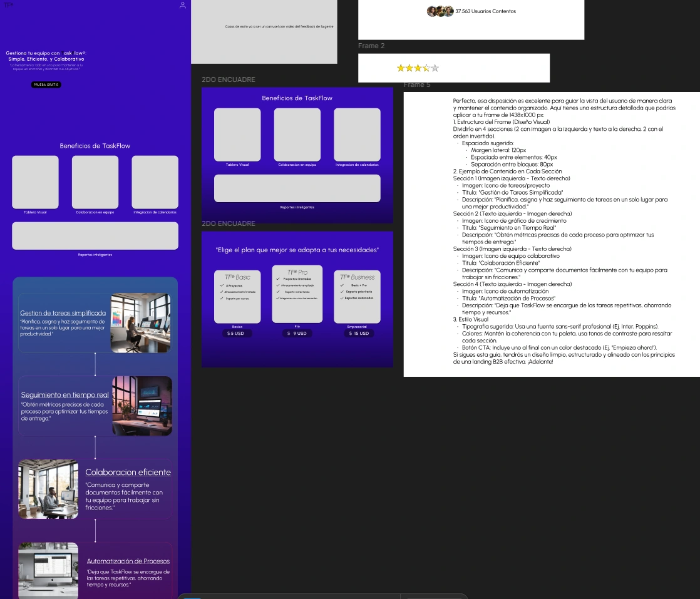Select the 'Imagen: Icono de gráfico de crecimiento' line
This screenshot has height=599, width=700.
pos(514,221)
